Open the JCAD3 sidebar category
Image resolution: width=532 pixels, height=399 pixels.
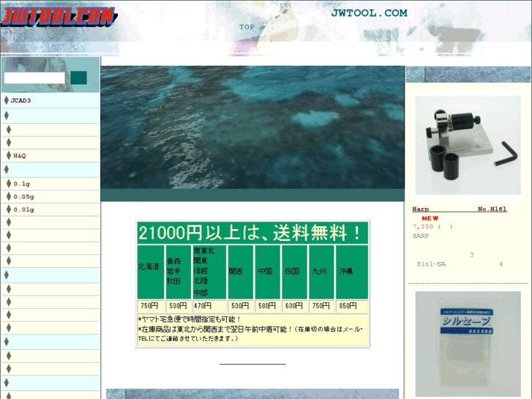(x=20, y=100)
